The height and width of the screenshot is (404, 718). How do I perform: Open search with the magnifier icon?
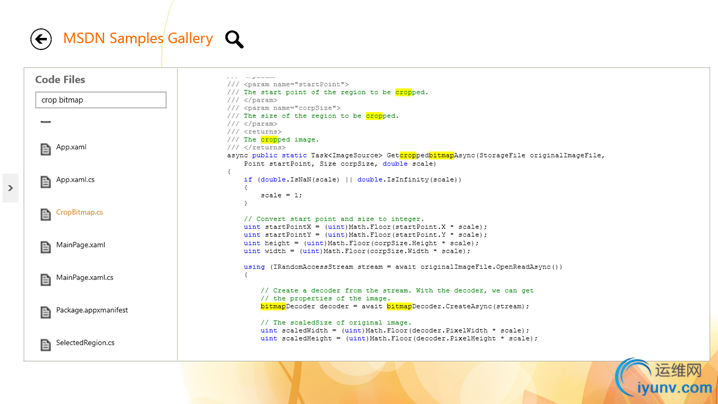[234, 39]
